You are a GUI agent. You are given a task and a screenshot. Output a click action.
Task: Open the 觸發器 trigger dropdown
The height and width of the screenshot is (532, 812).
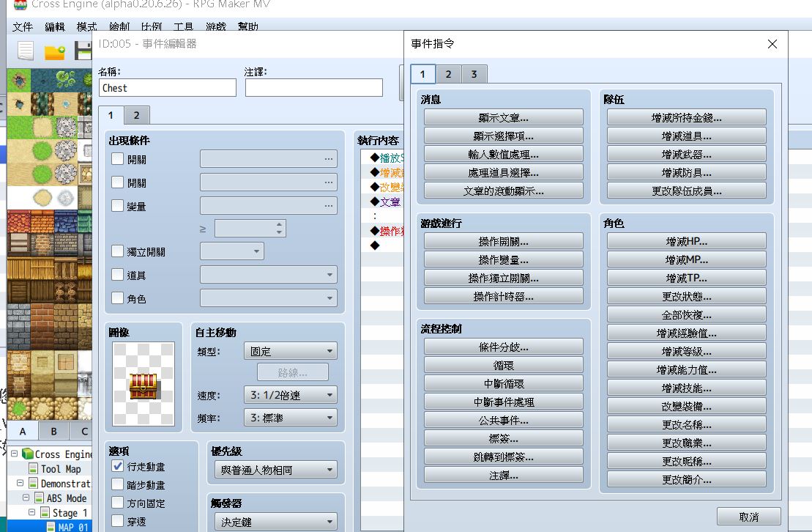click(275, 522)
